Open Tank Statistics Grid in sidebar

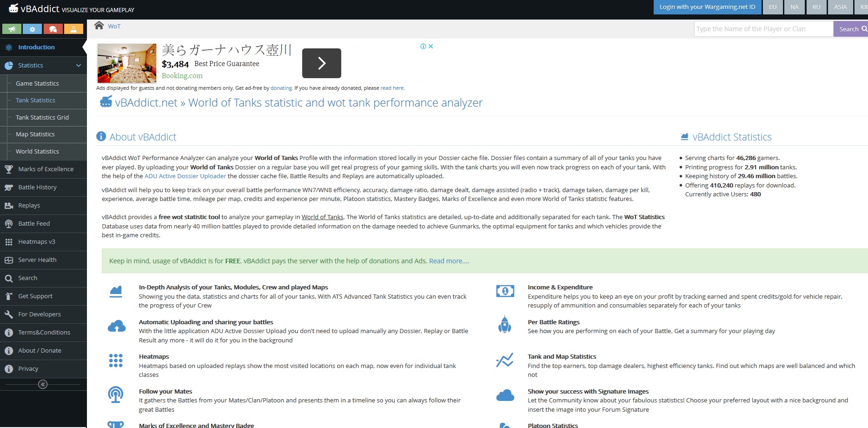42,118
